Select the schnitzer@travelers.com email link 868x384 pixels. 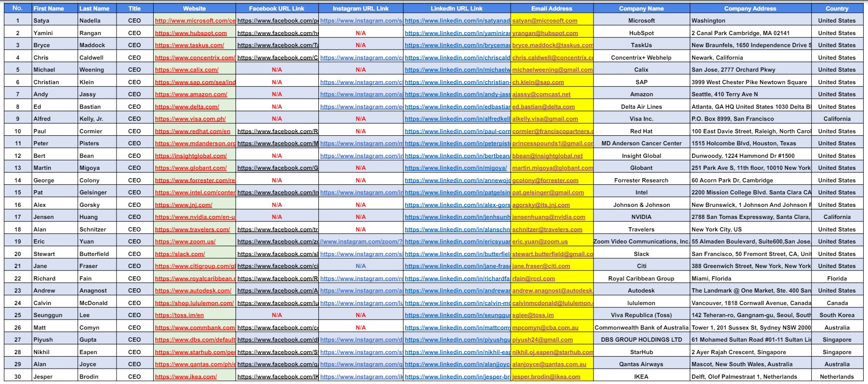[x=547, y=230]
